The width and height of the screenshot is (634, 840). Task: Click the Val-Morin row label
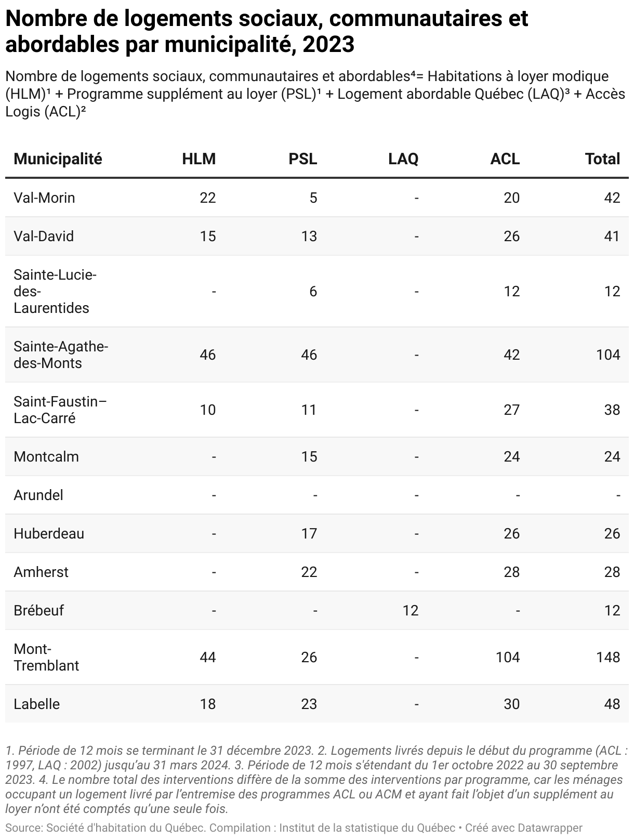pyautogui.click(x=44, y=198)
